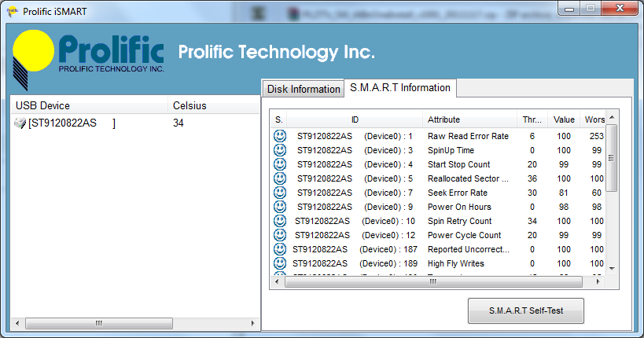Click smiley status icon for SpinUp Time
This screenshot has height=338, width=644.
point(279,150)
